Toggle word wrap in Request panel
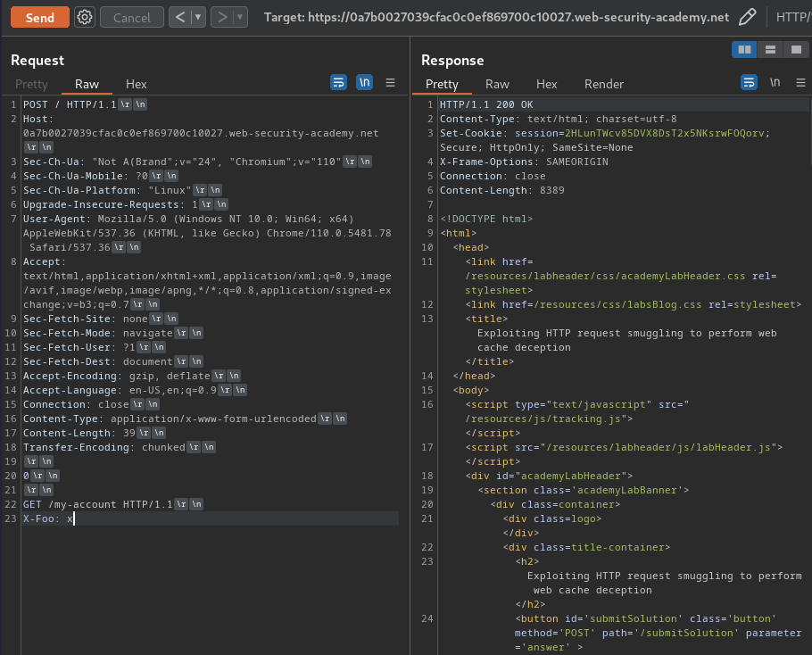This screenshot has height=655, width=812. point(339,82)
